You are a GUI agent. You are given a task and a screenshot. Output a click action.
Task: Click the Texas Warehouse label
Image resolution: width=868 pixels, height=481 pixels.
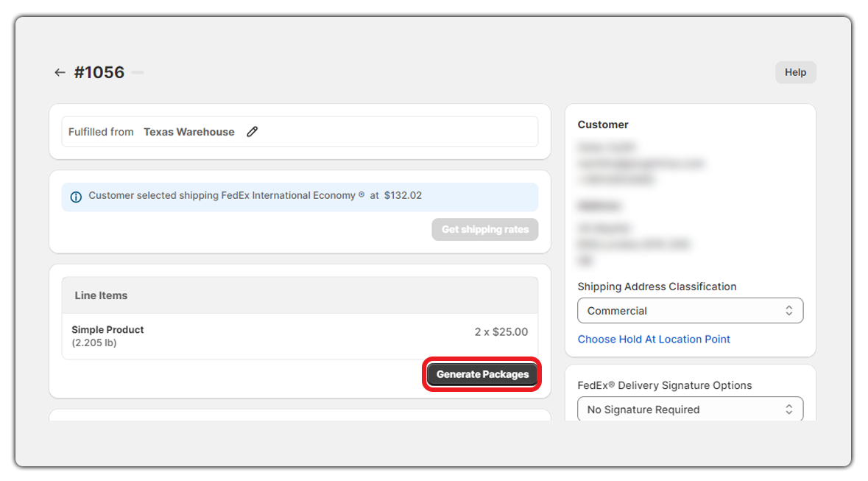(188, 132)
